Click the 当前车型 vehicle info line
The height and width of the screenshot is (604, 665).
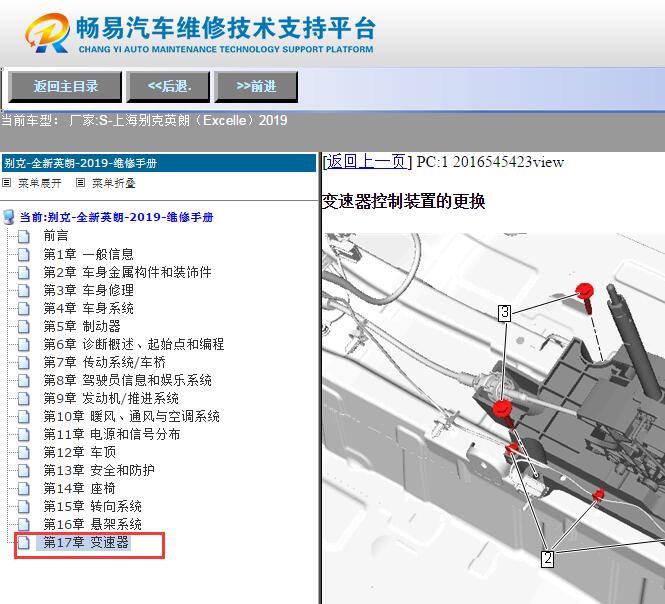pos(144,120)
